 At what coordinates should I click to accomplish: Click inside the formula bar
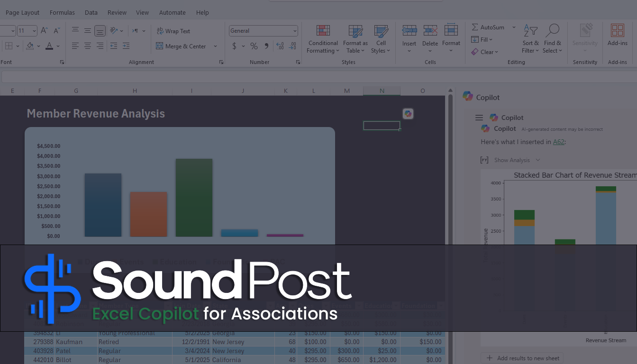[x=319, y=77]
